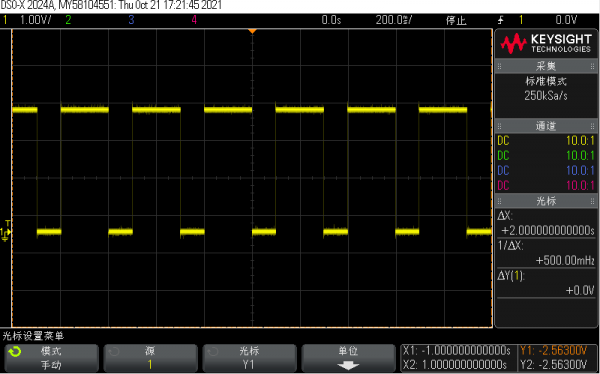Viewport: 600px width, 374px height.
Task: Click the Y2 -2.56300V readout
Action: click(554, 364)
